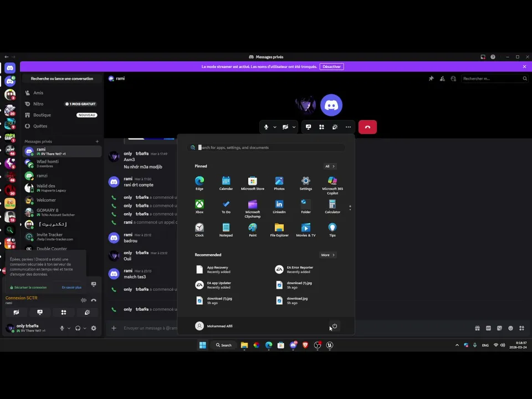Open the Photos pinned app
The image size is (532, 399).
pos(279,183)
